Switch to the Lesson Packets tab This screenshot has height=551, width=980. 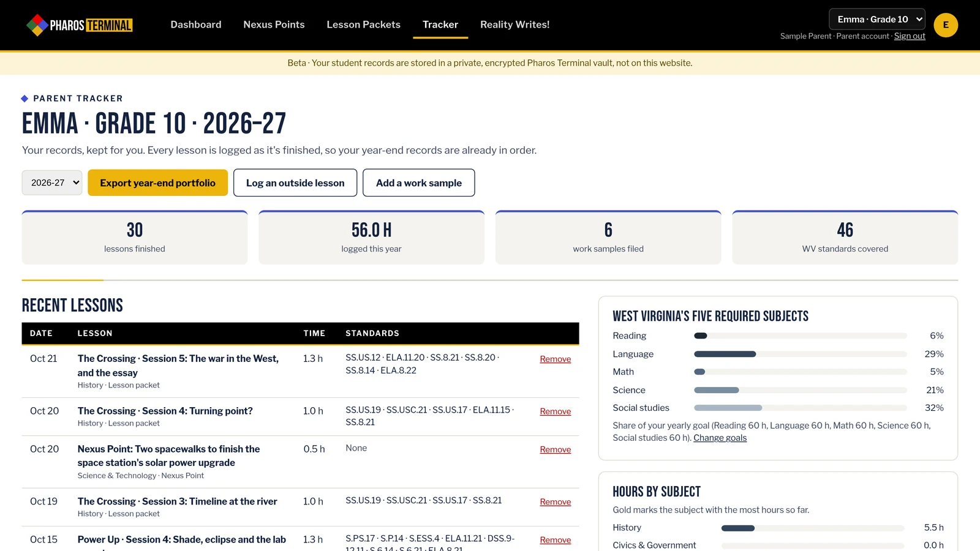point(363,24)
